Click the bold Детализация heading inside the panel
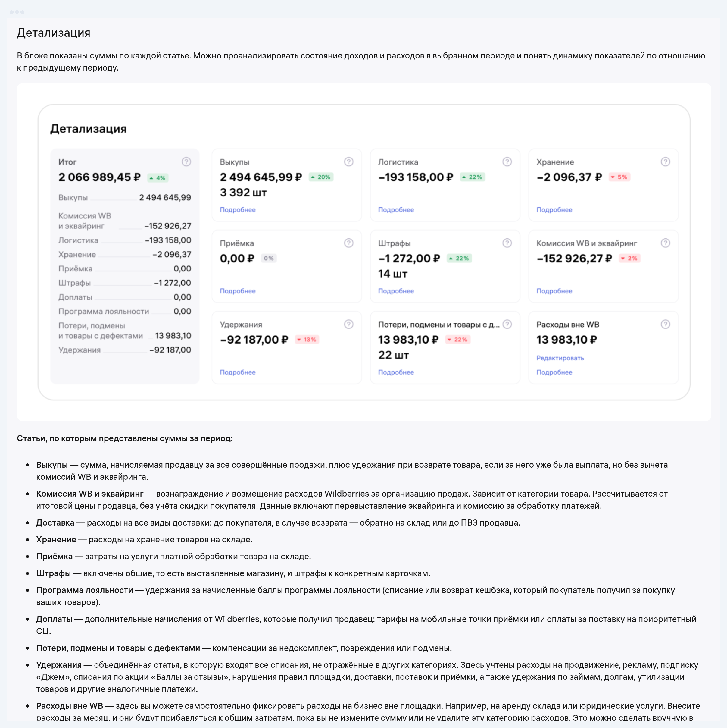The width and height of the screenshot is (727, 728). tap(88, 129)
